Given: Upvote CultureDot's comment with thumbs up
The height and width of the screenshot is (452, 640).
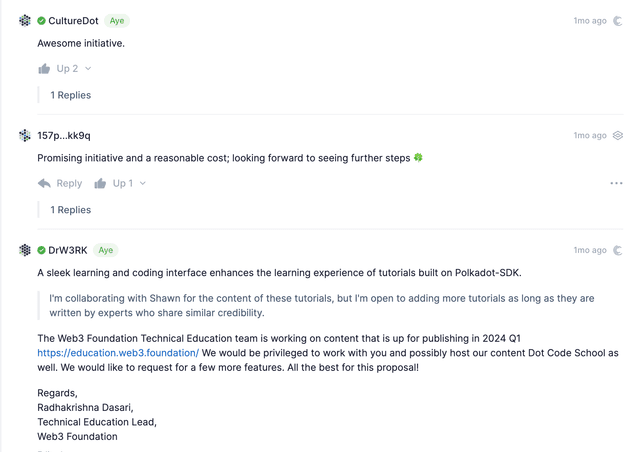Looking at the screenshot, I should tap(44, 69).
